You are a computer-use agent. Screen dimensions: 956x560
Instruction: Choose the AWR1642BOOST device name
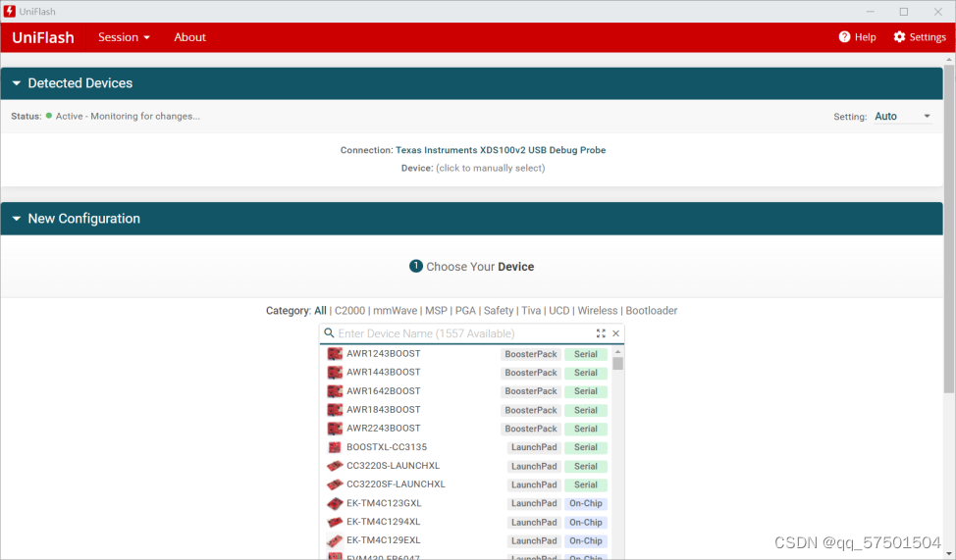point(384,390)
